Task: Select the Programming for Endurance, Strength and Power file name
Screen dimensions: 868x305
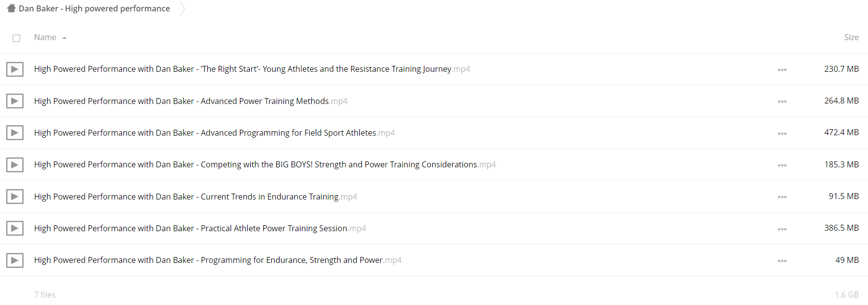Action: 218,260
